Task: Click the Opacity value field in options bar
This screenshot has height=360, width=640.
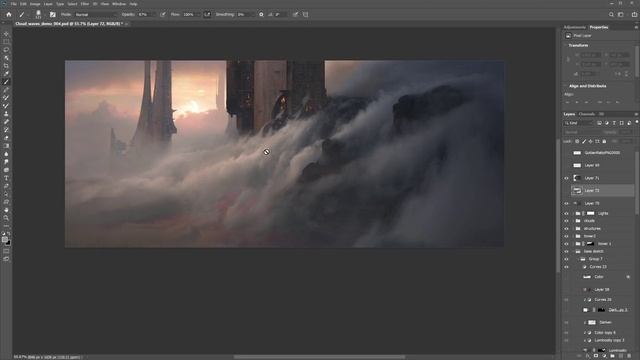Action: 144,14
